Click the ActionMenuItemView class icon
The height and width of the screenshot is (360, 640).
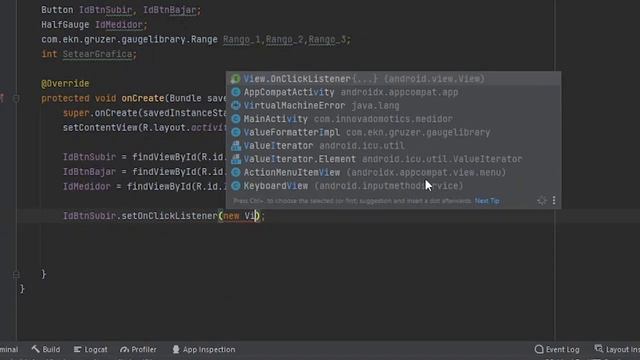pos(236,173)
